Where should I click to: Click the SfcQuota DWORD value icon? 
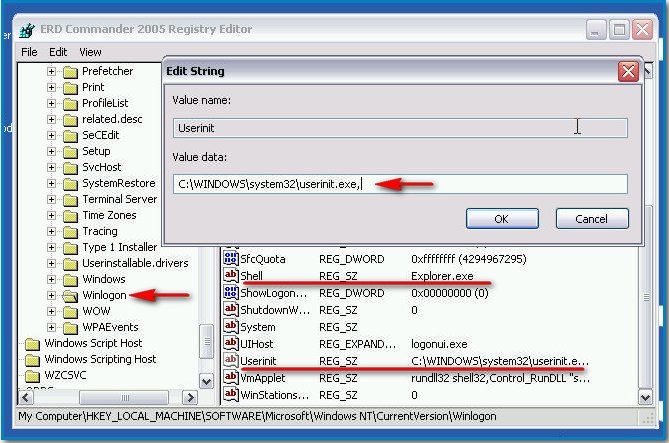[x=231, y=259]
